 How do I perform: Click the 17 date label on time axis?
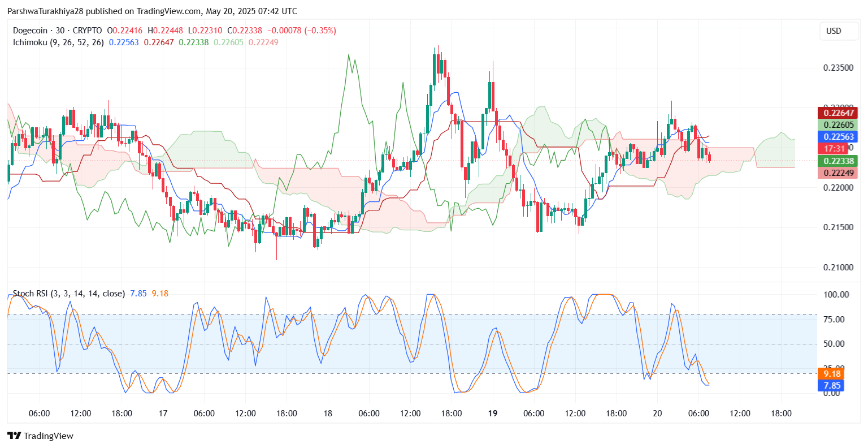[163, 413]
